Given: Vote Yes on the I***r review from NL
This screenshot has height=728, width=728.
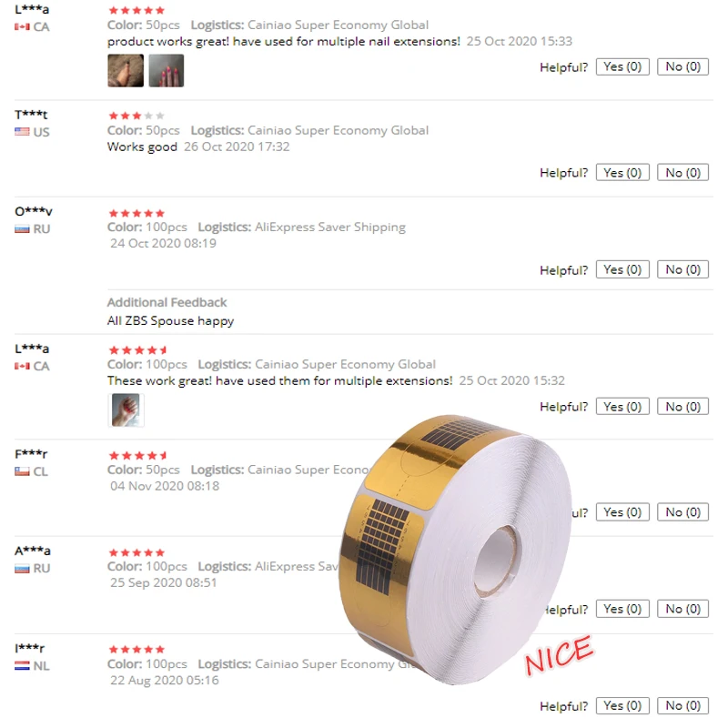Looking at the screenshot, I should coord(622,706).
